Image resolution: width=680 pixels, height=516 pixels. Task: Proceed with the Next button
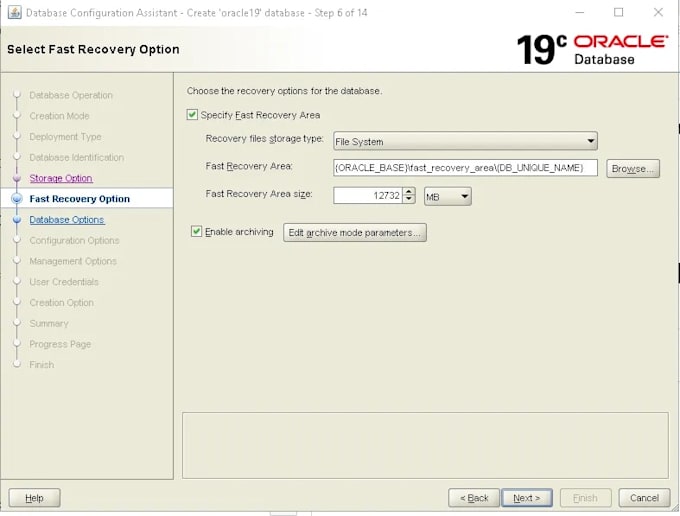[x=527, y=498]
